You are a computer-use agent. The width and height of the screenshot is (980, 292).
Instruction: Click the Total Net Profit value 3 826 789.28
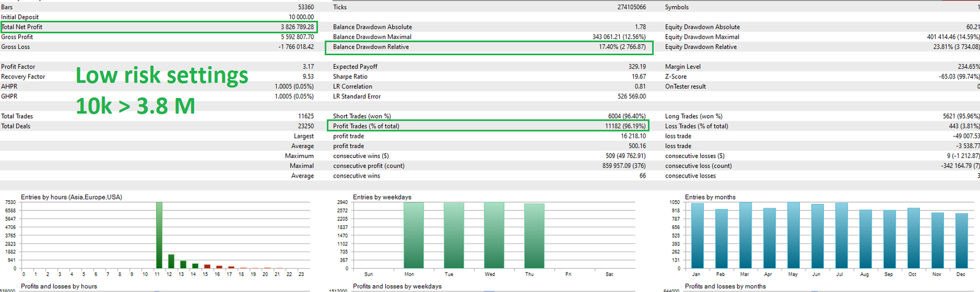click(x=297, y=27)
